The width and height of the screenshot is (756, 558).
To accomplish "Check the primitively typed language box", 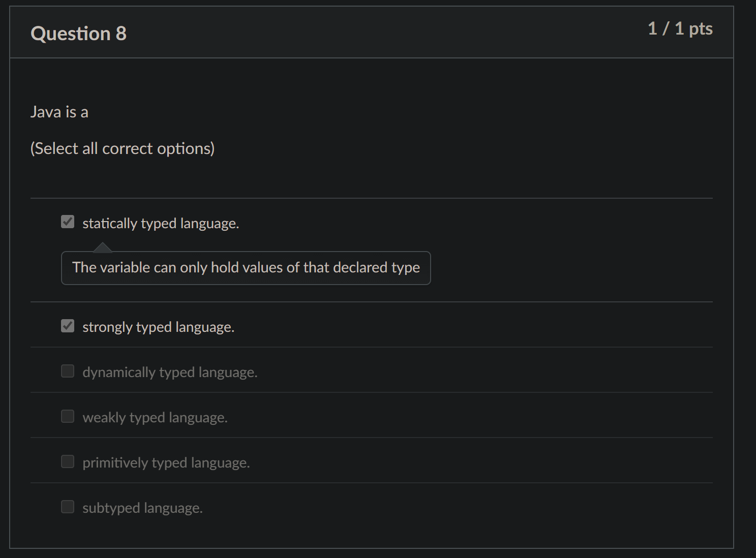I will pyautogui.click(x=68, y=461).
